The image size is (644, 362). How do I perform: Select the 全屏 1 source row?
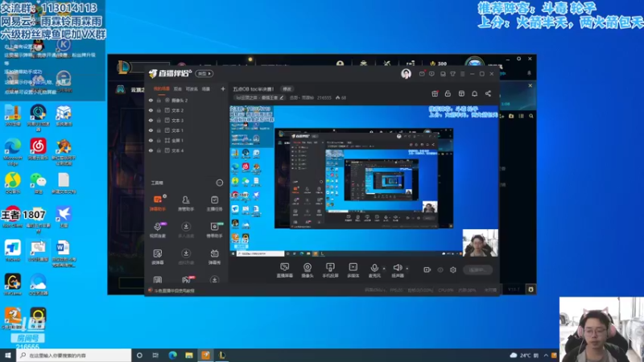tap(186, 140)
